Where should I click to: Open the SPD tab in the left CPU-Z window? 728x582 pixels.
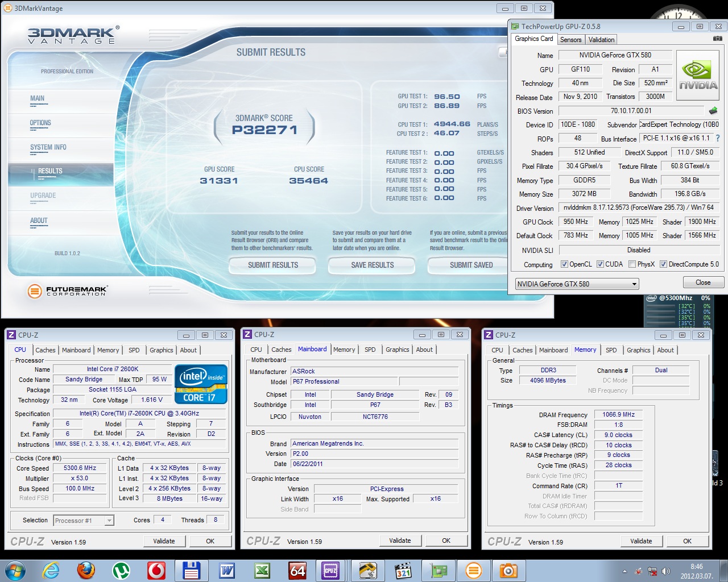(x=134, y=350)
